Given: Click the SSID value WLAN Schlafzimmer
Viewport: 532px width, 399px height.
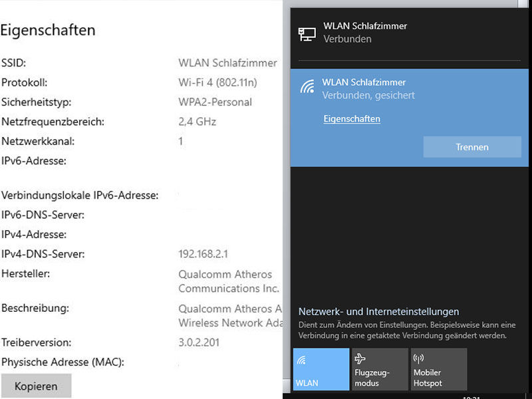Looking at the screenshot, I should 227,63.
